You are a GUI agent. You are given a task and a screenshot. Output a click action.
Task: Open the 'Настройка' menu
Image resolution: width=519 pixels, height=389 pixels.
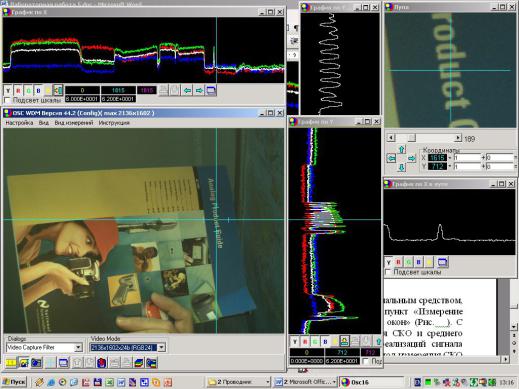(x=19, y=123)
